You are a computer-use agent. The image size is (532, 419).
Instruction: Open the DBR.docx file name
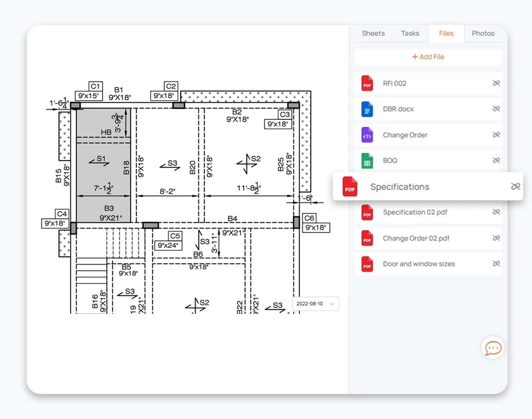(398, 109)
